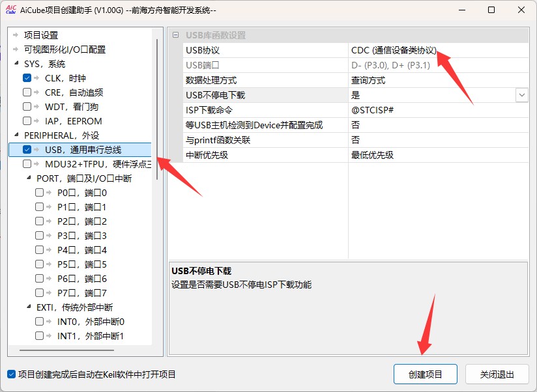Check the P5口 端口5 checkbox
The image size is (537, 392).
pyautogui.click(x=39, y=264)
